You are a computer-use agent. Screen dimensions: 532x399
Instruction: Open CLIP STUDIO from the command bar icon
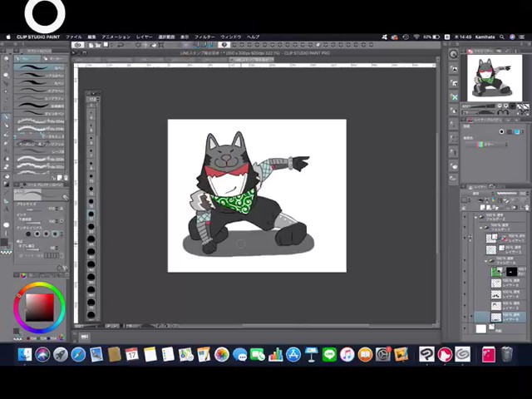(77, 45)
